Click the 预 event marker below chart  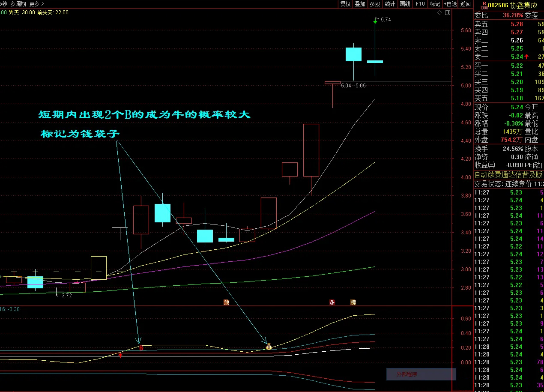coord(226,302)
